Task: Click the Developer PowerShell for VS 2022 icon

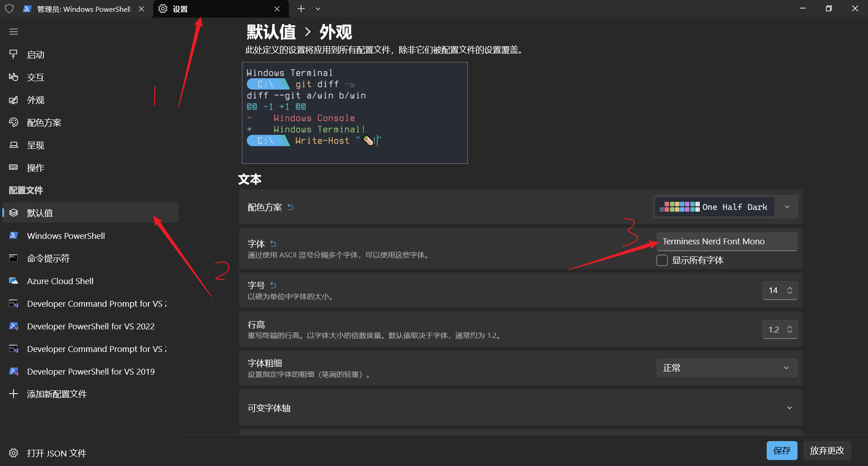Action: tap(14, 326)
